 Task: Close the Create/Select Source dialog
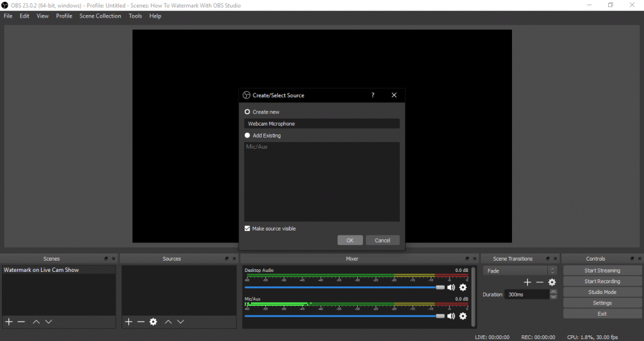[x=394, y=95]
